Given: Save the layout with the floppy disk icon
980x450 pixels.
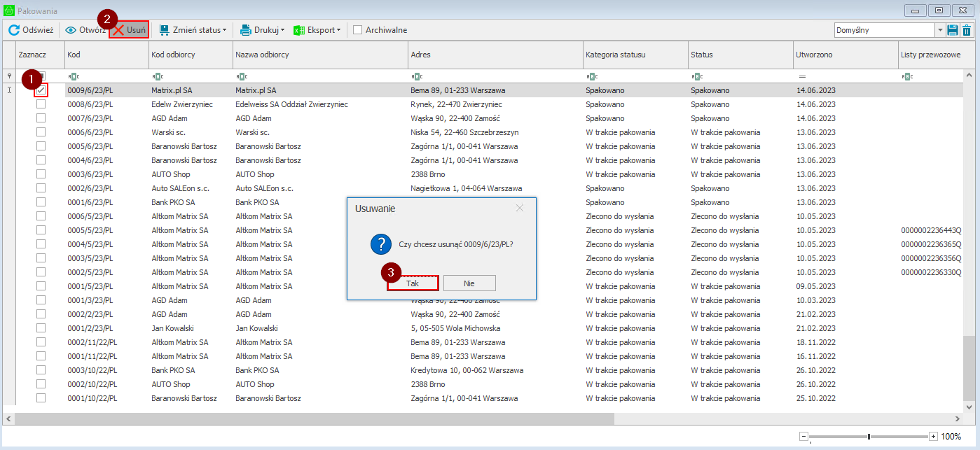Looking at the screenshot, I should click(x=953, y=30).
